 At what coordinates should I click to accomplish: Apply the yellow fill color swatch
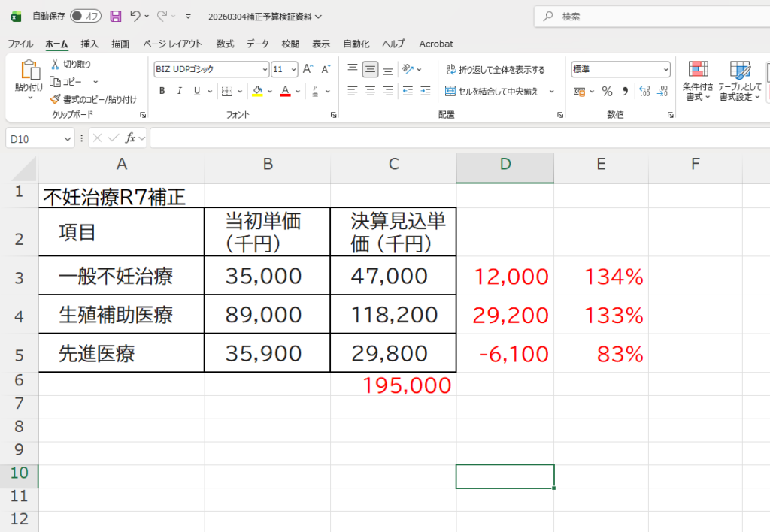[257, 92]
